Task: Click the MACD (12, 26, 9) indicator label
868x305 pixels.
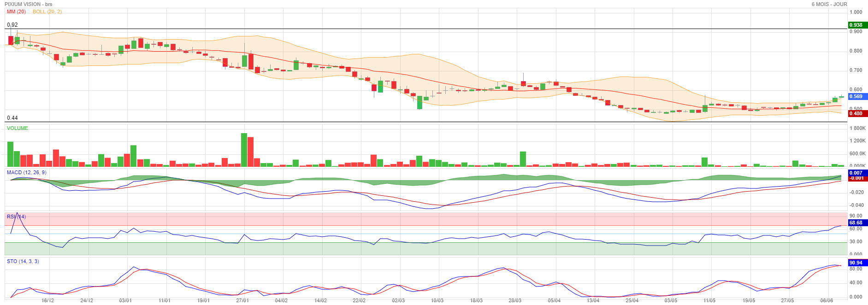Action: tap(27, 172)
